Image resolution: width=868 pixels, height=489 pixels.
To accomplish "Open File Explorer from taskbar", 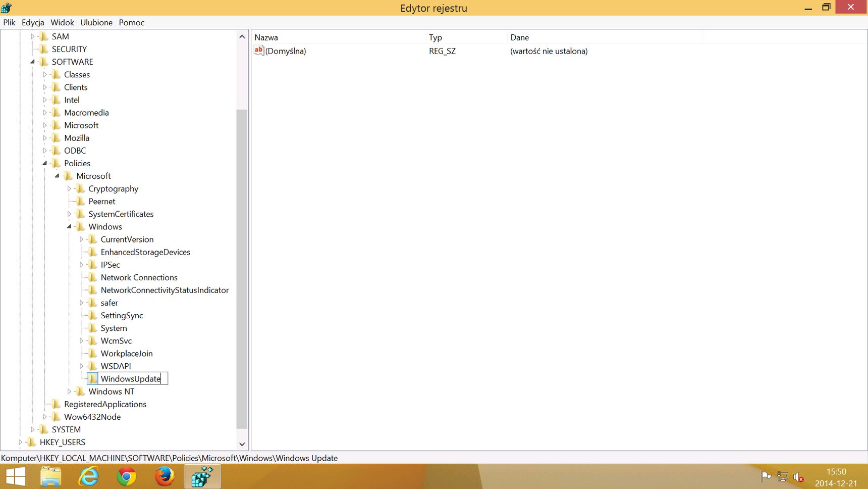I will 50,476.
